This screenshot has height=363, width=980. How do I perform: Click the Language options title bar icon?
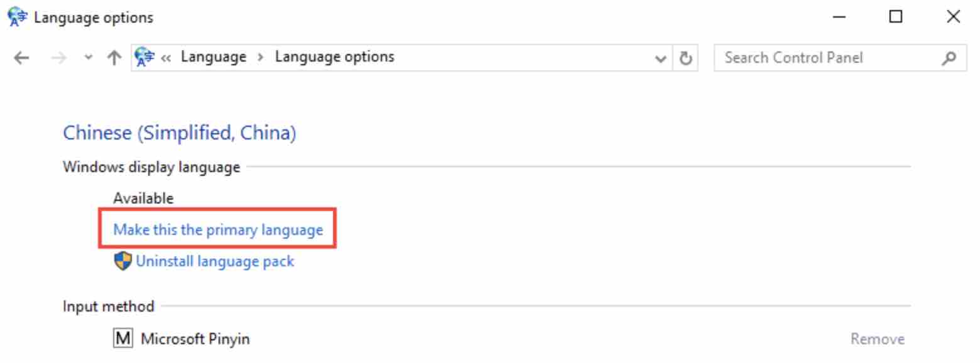(x=17, y=18)
